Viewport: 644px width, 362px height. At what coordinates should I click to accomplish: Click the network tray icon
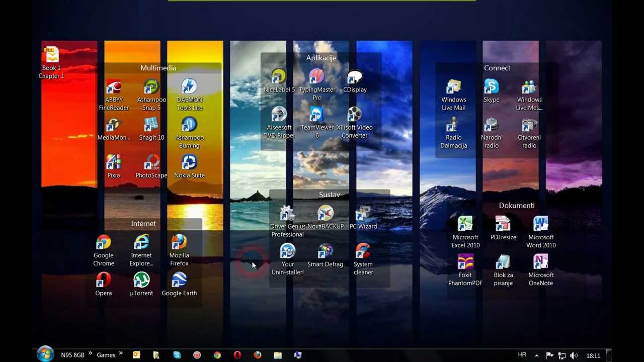[561, 355]
